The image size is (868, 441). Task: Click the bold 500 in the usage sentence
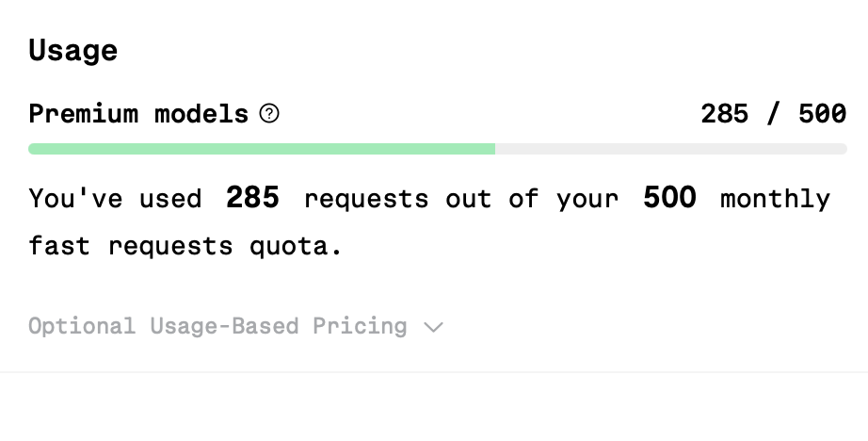(669, 197)
